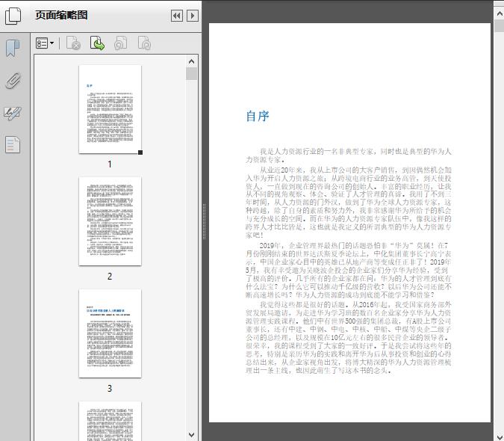
Task: Select page 1 thumbnail
Action: 110,109
